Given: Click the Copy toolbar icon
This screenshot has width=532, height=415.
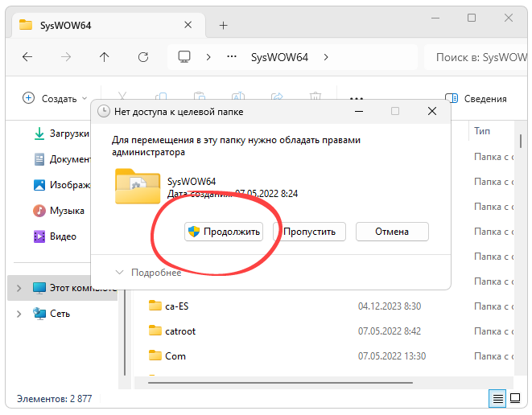Looking at the screenshot, I should coord(161,97).
